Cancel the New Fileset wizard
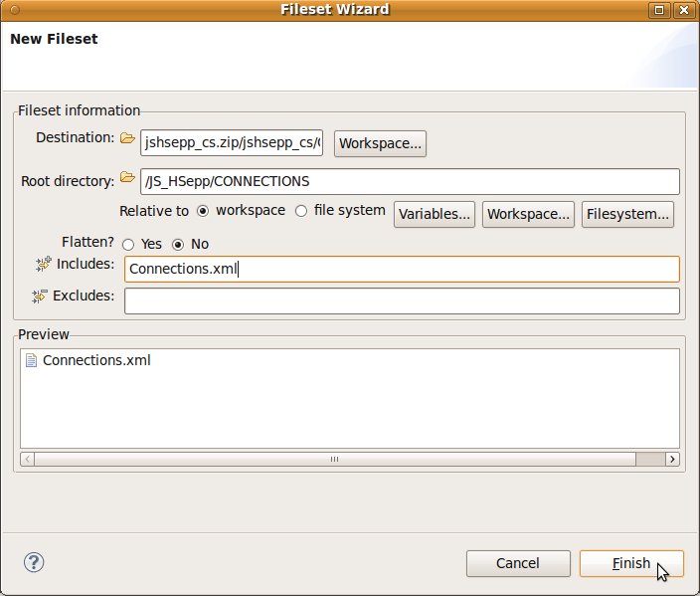 pos(518,563)
